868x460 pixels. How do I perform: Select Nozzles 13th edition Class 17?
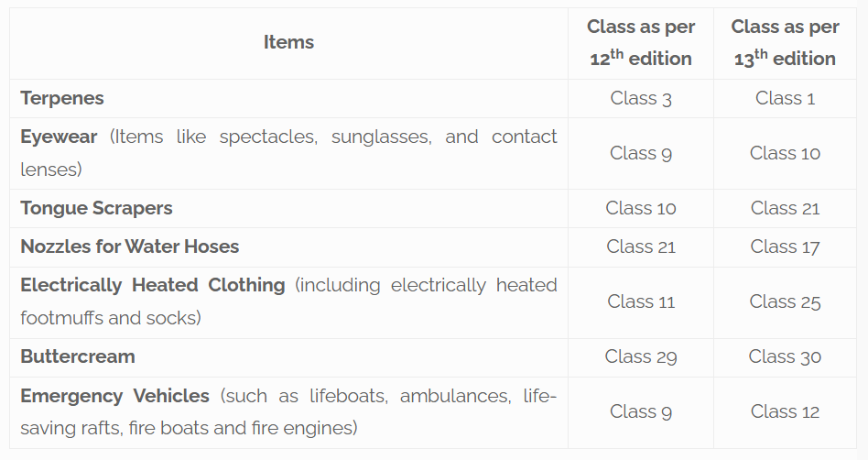pos(785,246)
